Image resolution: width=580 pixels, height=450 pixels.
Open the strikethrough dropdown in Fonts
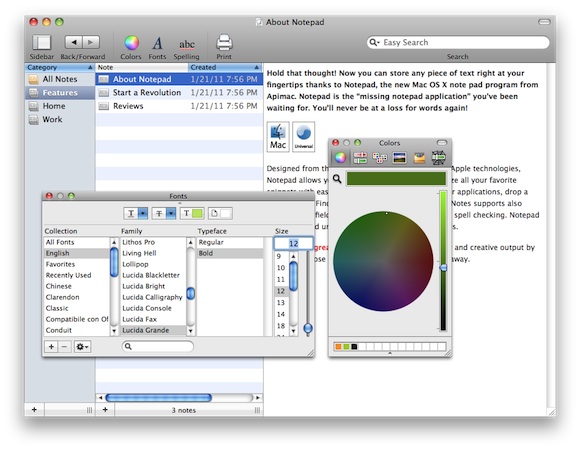(x=171, y=213)
